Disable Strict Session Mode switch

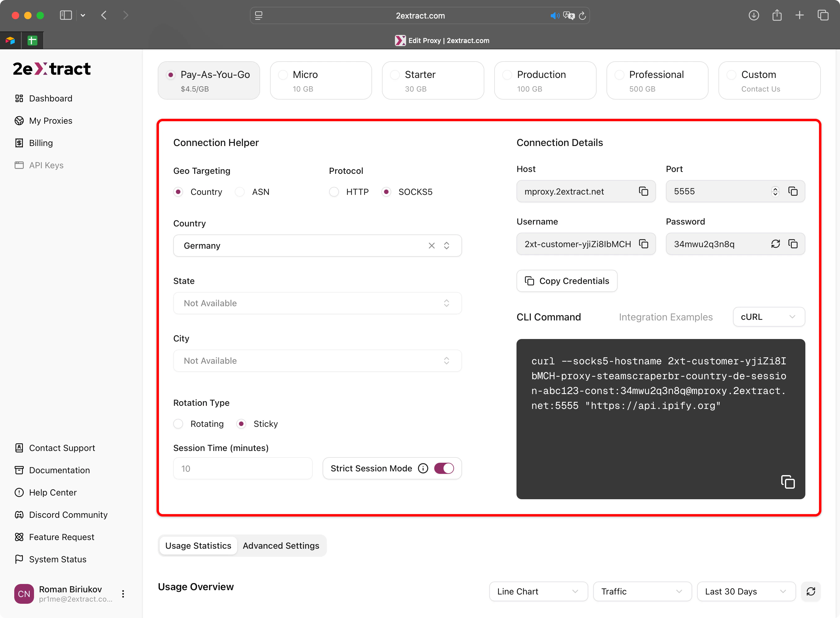point(444,468)
